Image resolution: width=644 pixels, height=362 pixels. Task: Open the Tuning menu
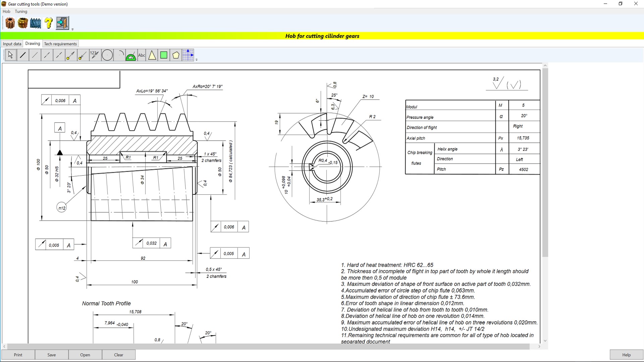click(21, 11)
